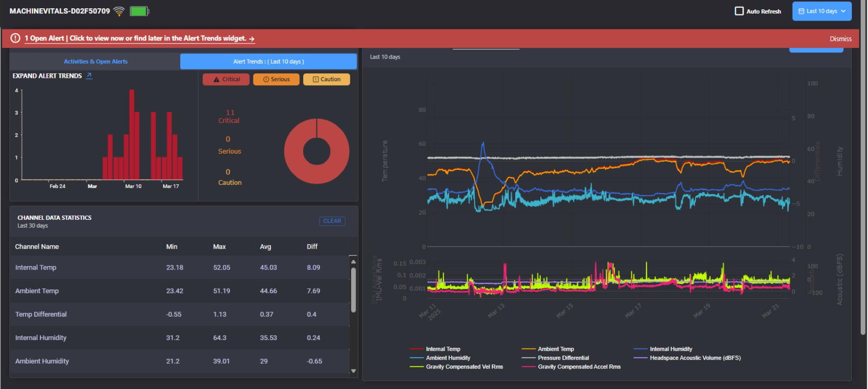Open expanded alert trends via arrow icon
This screenshot has width=868, height=389.
point(89,76)
